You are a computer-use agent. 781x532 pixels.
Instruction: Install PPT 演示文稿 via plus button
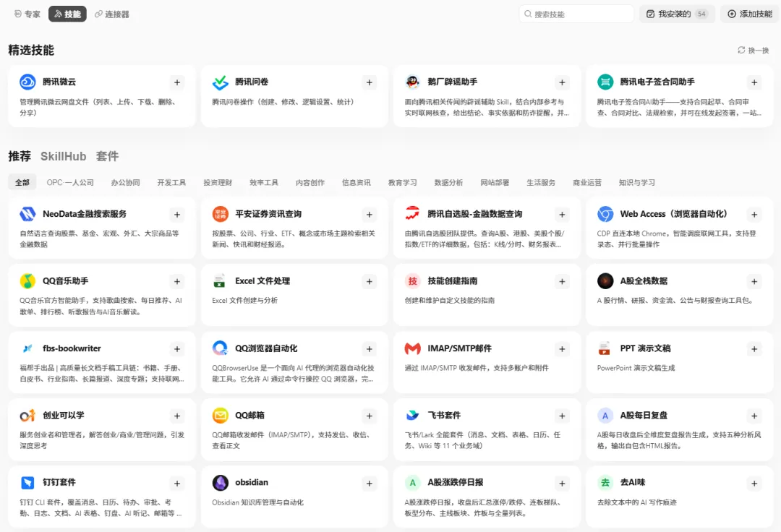pos(754,349)
